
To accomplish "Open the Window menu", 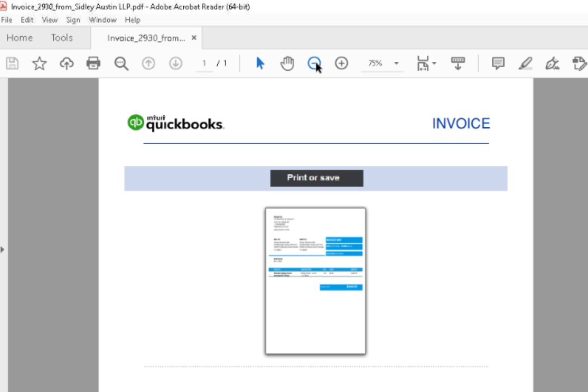I will (x=102, y=20).
